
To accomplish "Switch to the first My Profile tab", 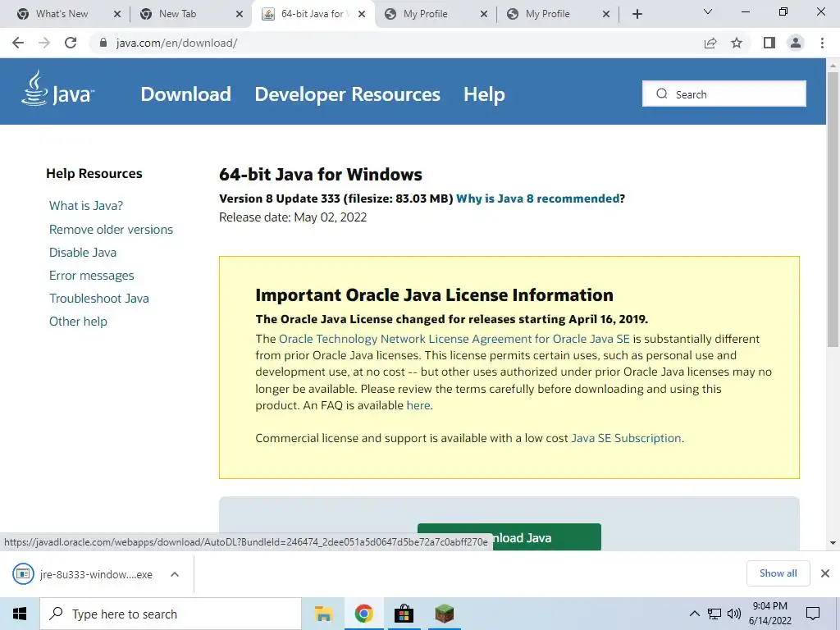I will (426, 14).
